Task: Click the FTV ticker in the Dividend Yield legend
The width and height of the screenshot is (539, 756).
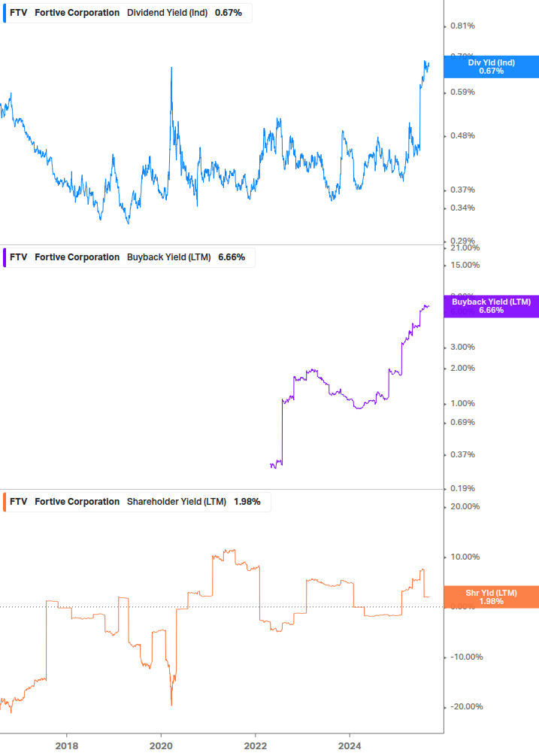Action: point(18,13)
